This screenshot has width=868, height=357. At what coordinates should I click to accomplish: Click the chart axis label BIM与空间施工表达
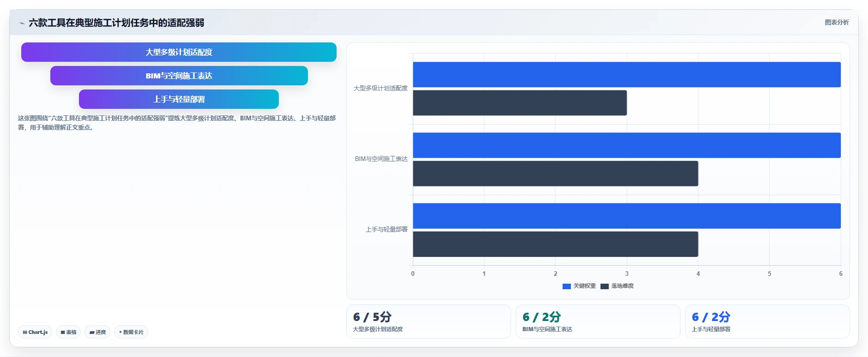[381, 159]
